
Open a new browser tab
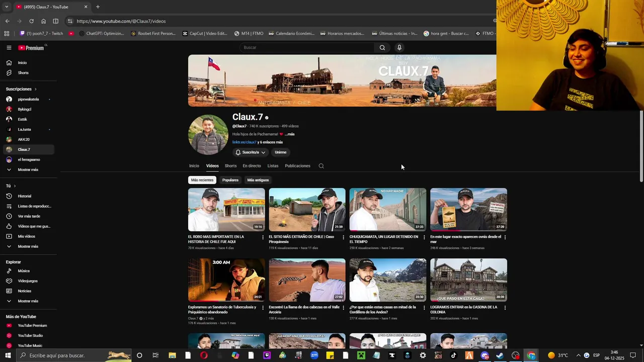pos(98,7)
